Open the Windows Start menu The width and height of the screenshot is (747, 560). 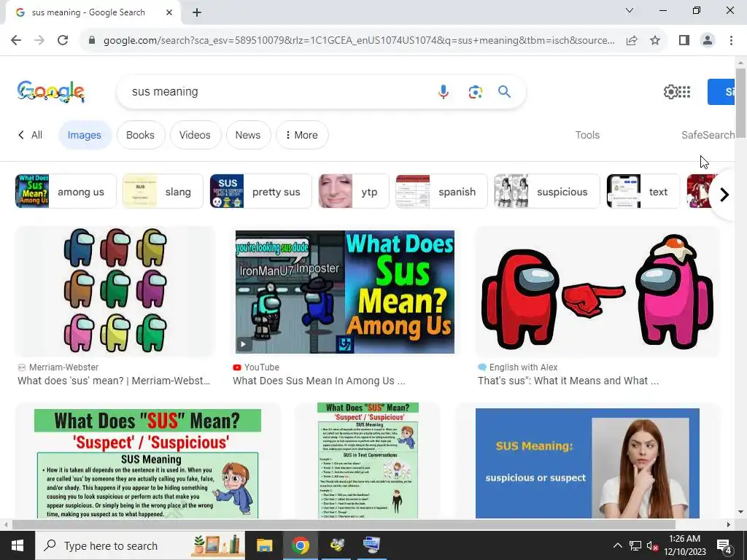tap(18, 545)
